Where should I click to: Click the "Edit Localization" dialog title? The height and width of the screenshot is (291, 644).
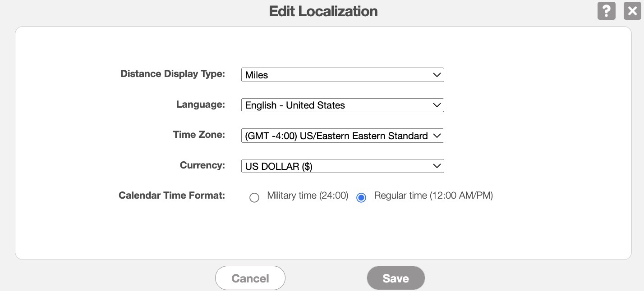pos(323,11)
